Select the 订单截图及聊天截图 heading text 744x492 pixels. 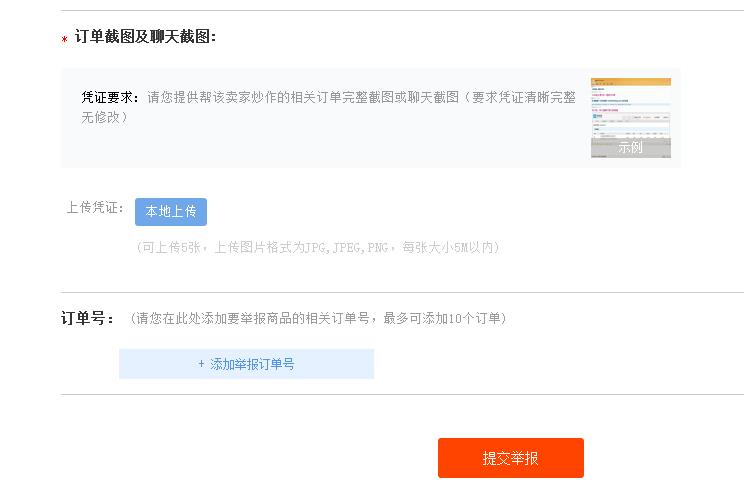tap(145, 37)
